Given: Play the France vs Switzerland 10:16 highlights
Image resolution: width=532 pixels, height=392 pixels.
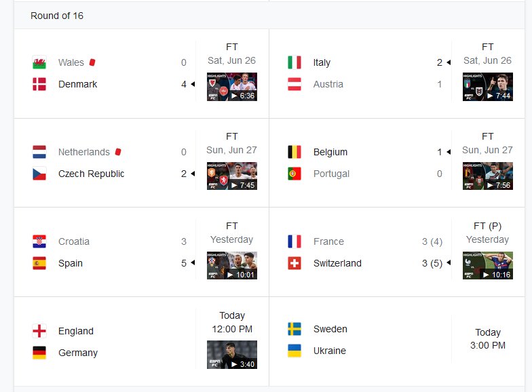Looking at the screenshot, I should pos(488,266).
